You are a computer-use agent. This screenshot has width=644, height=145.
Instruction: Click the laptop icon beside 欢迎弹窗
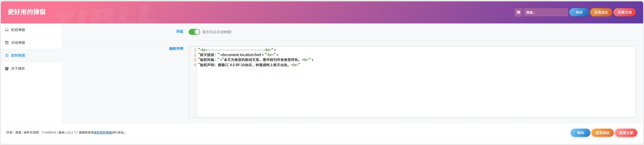coord(7,30)
